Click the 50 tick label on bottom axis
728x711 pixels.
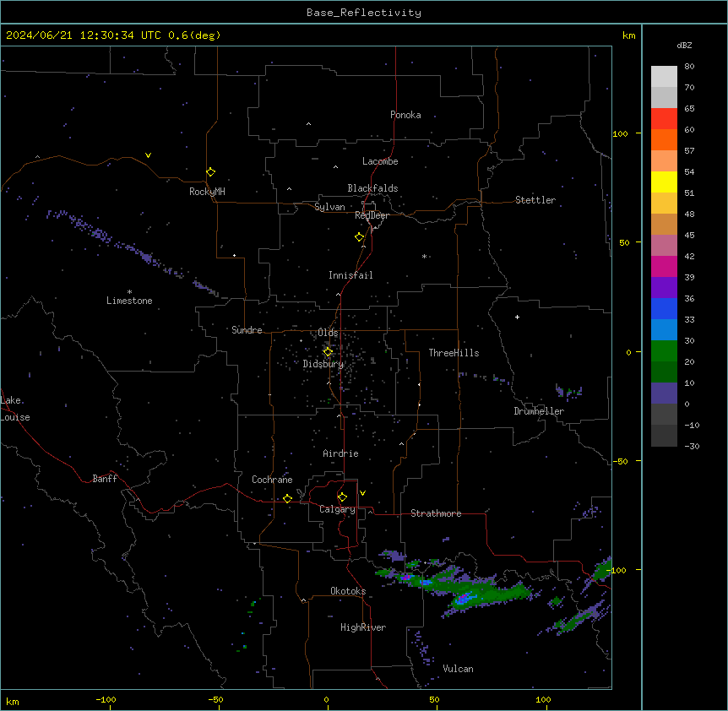pyautogui.click(x=434, y=699)
